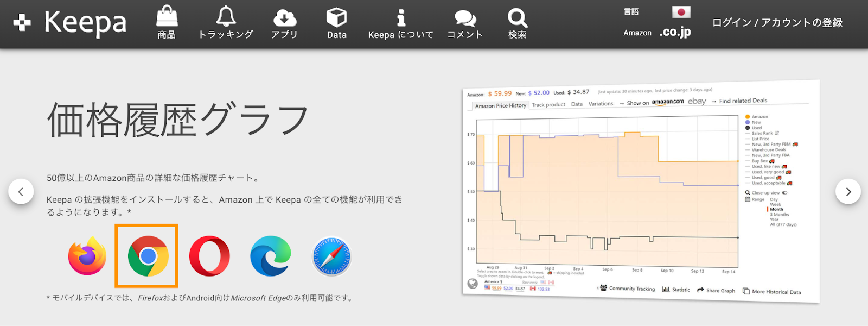Open the コメント speech bubble menu
Screen dimensions: 868x326
pos(465,23)
